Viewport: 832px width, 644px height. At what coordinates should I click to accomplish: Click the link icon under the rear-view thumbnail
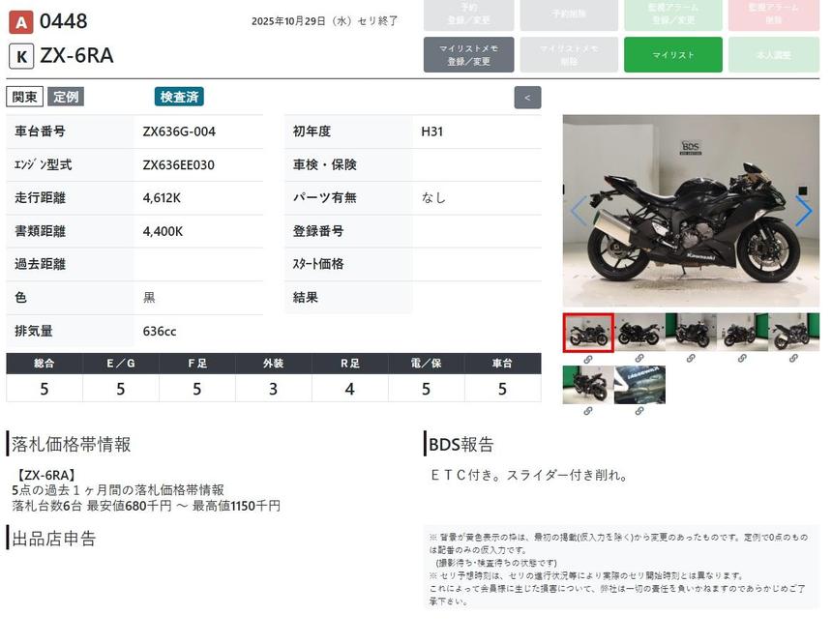(587, 411)
